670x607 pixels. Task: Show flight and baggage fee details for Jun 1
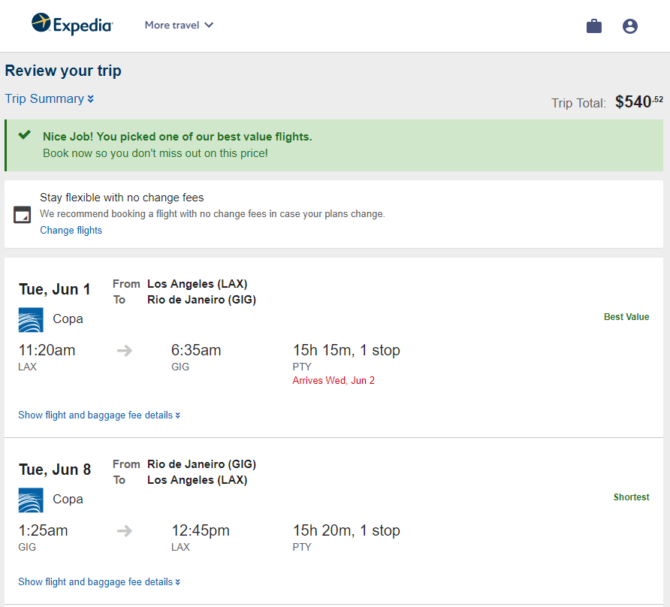[99, 415]
